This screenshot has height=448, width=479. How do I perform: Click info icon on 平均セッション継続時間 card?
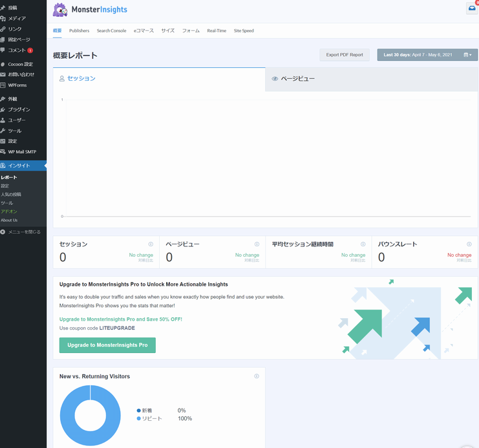[x=363, y=244]
